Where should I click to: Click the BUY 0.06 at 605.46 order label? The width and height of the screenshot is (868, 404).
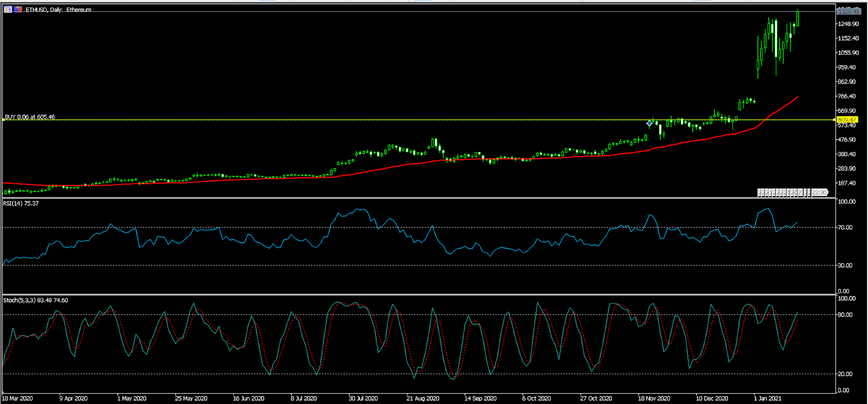[30, 117]
